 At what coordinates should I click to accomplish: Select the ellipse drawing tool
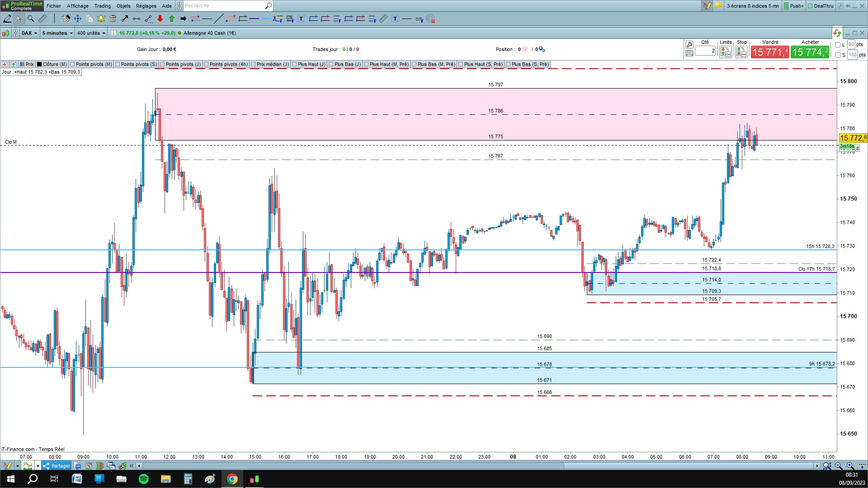230,19
